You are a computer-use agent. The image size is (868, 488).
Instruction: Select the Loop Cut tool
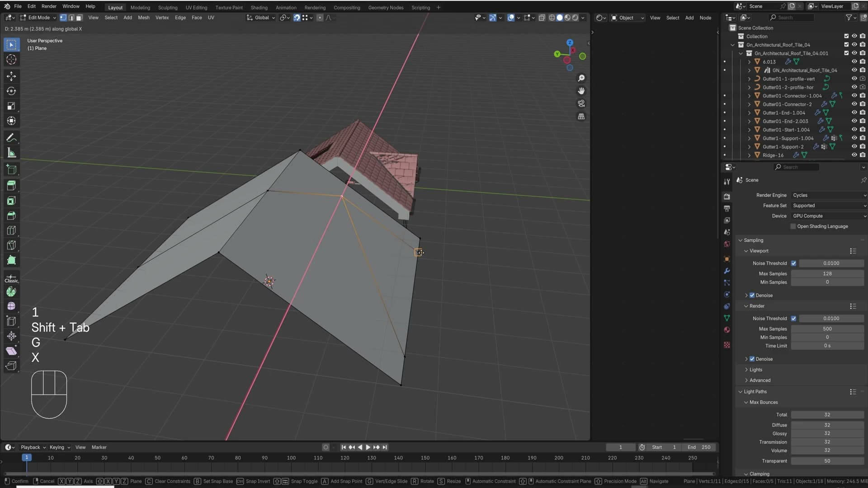click(11, 230)
